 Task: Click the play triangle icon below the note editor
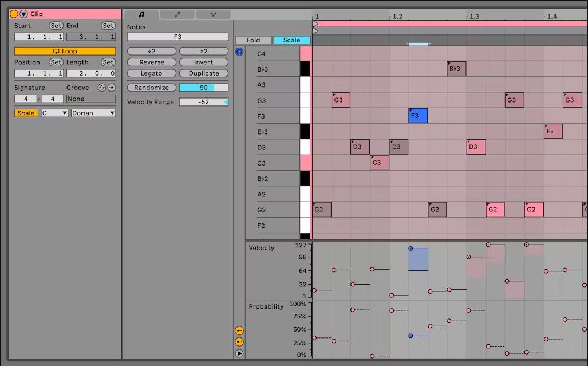pos(239,353)
